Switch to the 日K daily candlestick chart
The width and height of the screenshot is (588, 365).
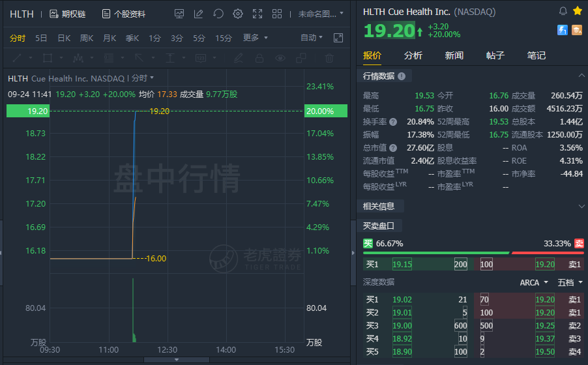pyautogui.click(x=64, y=38)
